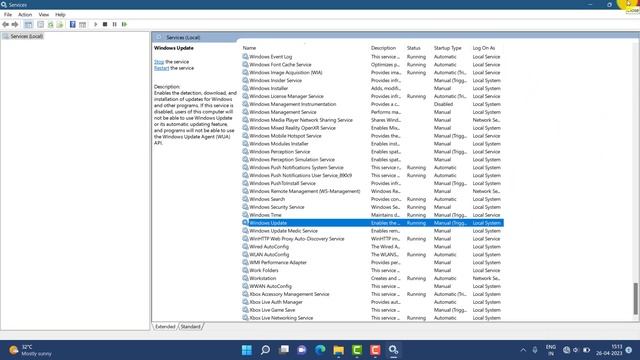Select the highlighted Windows Update service
The height and width of the screenshot is (360, 640).
click(x=372, y=223)
